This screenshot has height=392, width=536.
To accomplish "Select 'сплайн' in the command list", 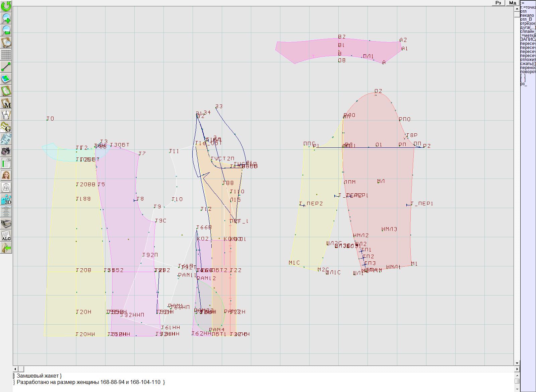I will (528, 31).
